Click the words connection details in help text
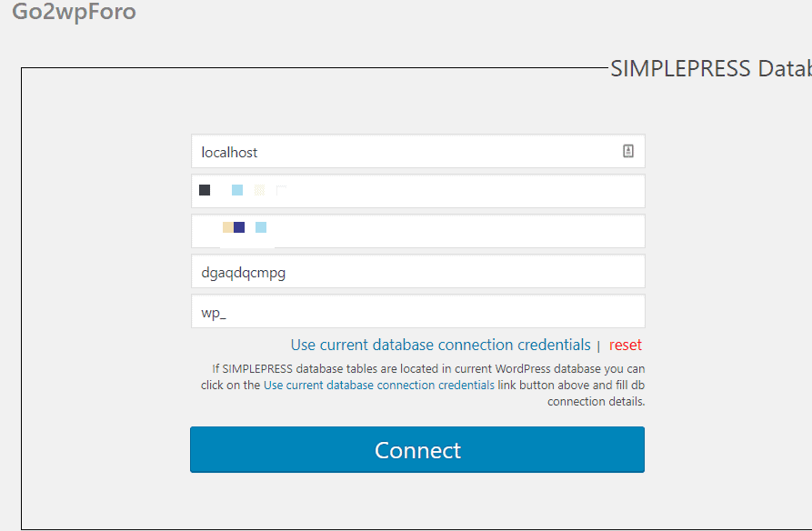 pos(596,402)
